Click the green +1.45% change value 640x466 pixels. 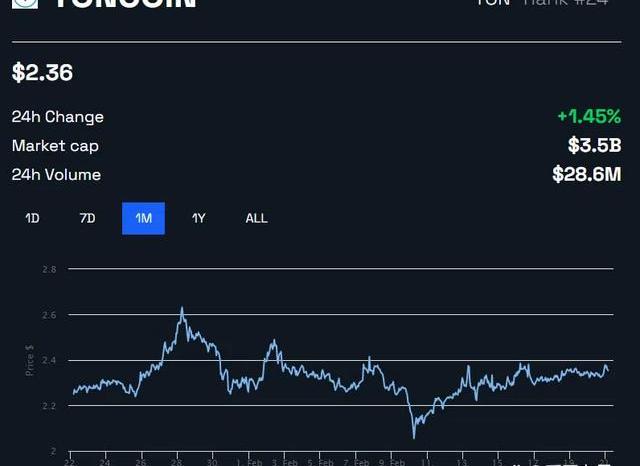[x=588, y=117]
